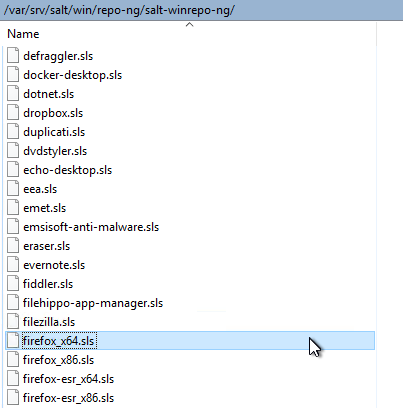This screenshot has height=408, width=403.
Task: Select the file name docker-desktop.sls
Action: [x=73, y=75]
